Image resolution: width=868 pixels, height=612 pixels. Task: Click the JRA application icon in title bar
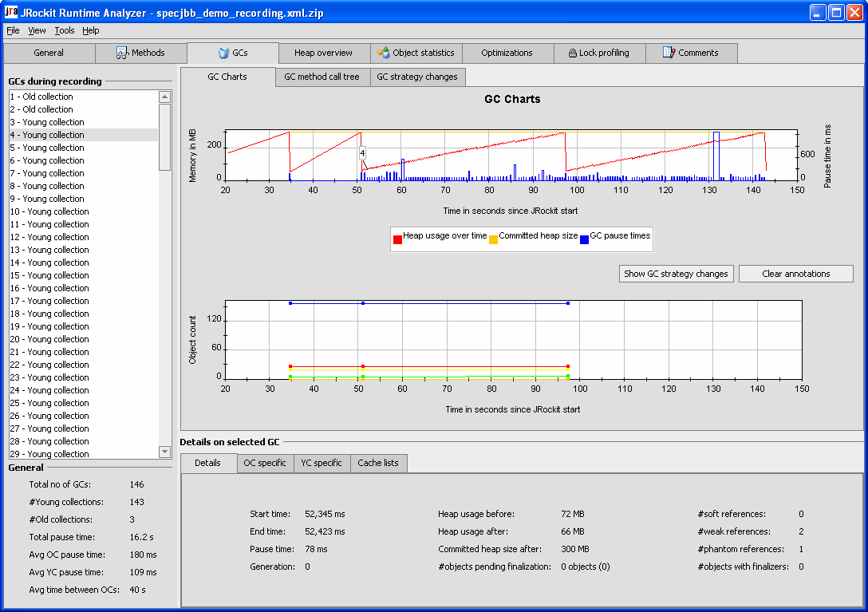[x=10, y=12]
